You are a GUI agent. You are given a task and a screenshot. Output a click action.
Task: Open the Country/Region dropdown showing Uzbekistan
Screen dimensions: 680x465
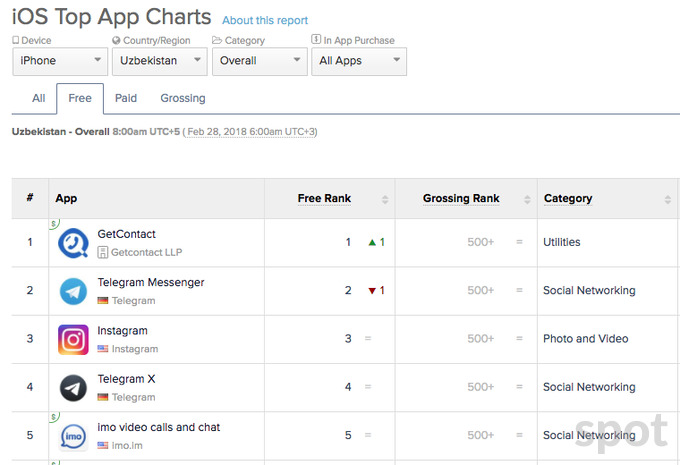click(x=158, y=61)
